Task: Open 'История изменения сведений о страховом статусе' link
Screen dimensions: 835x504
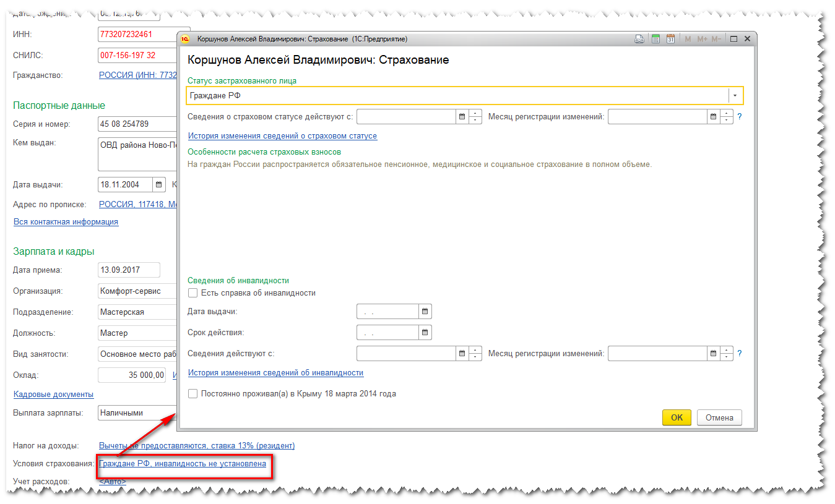Action: pyautogui.click(x=282, y=135)
